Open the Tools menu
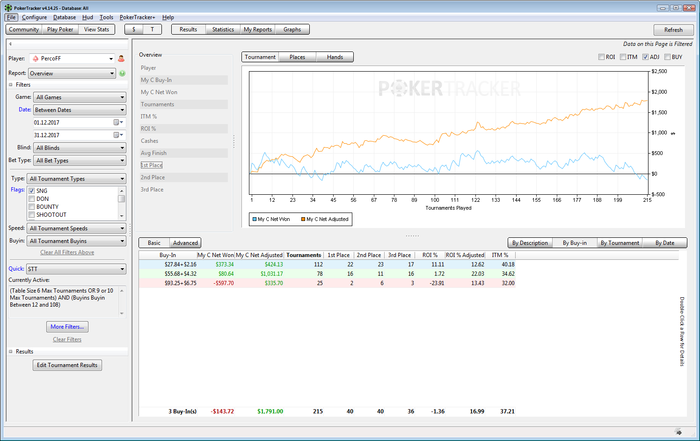The width and height of the screenshot is (700, 441). [106, 17]
